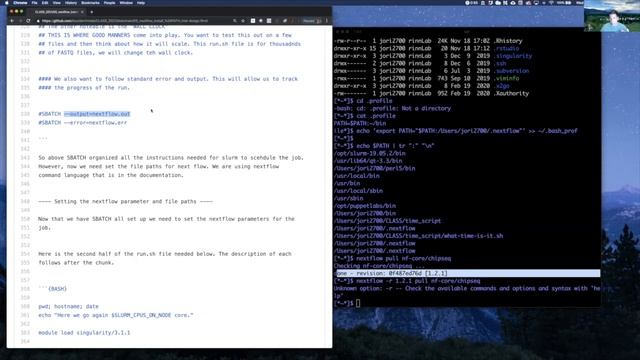Click the terminal cursor at the last prompt
This screenshot has height=360, width=640.
click(x=358, y=303)
